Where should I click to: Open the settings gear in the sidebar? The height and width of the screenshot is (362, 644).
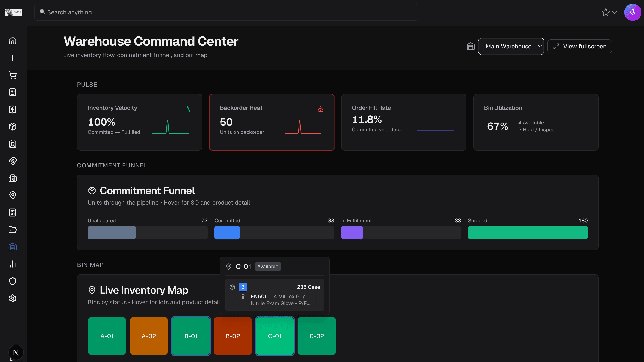coord(13,298)
